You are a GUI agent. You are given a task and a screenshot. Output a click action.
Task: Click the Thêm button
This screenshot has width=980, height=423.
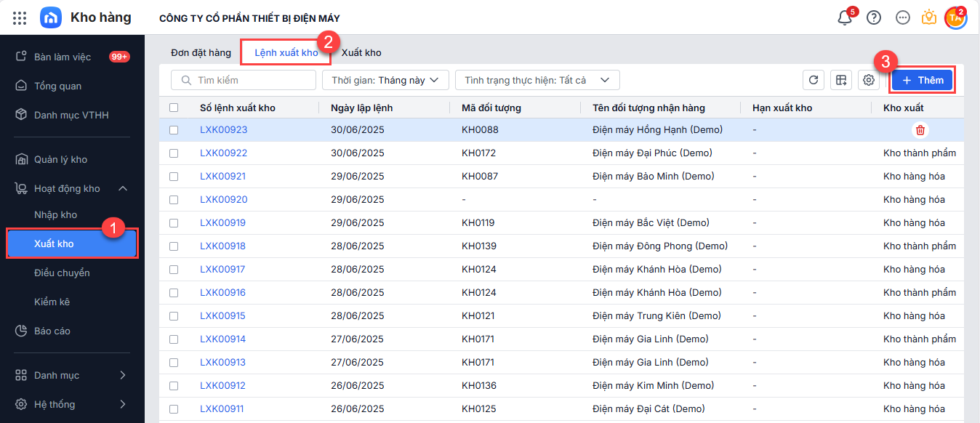coord(923,80)
